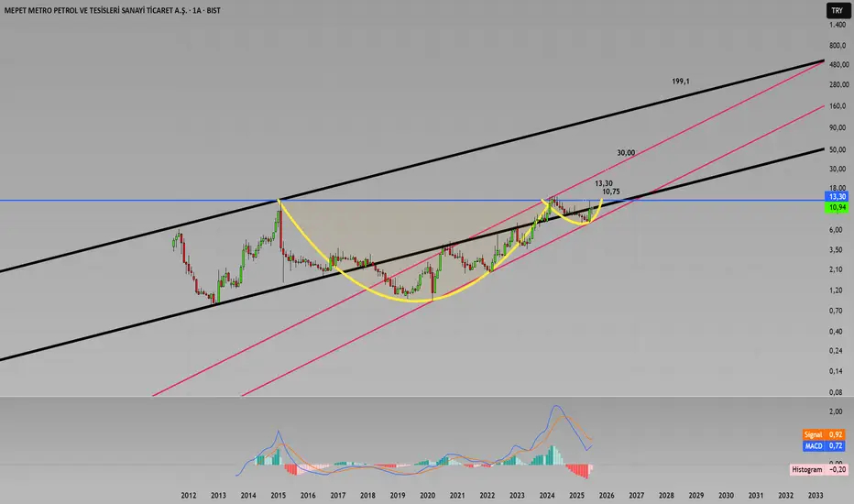This screenshot has width=854, height=504.
Task: Click the MEPET METRO PETROL chart title
Action: tap(112, 10)
